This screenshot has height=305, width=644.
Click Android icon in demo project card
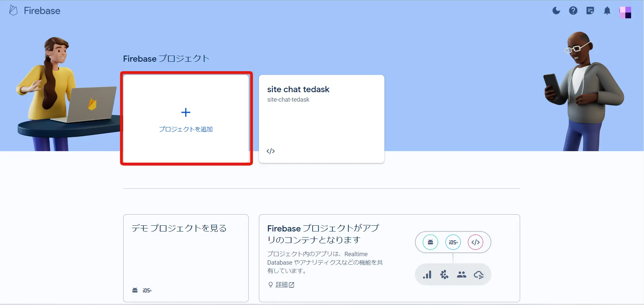pos(135,290)
